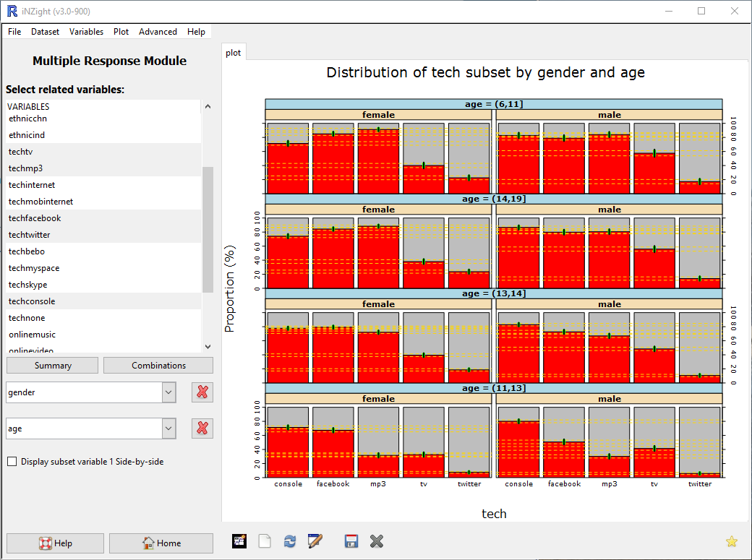Save the plot using the floppy disk icon
Screen dimensions: 752x560
351,541
